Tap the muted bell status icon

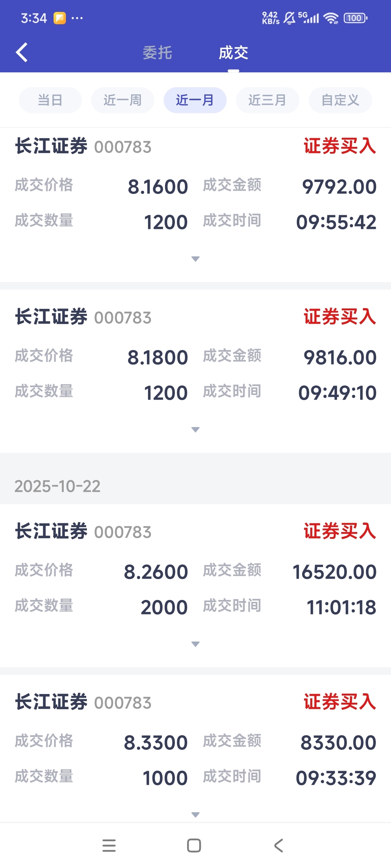pyautogui.click(x=289, y=18)
